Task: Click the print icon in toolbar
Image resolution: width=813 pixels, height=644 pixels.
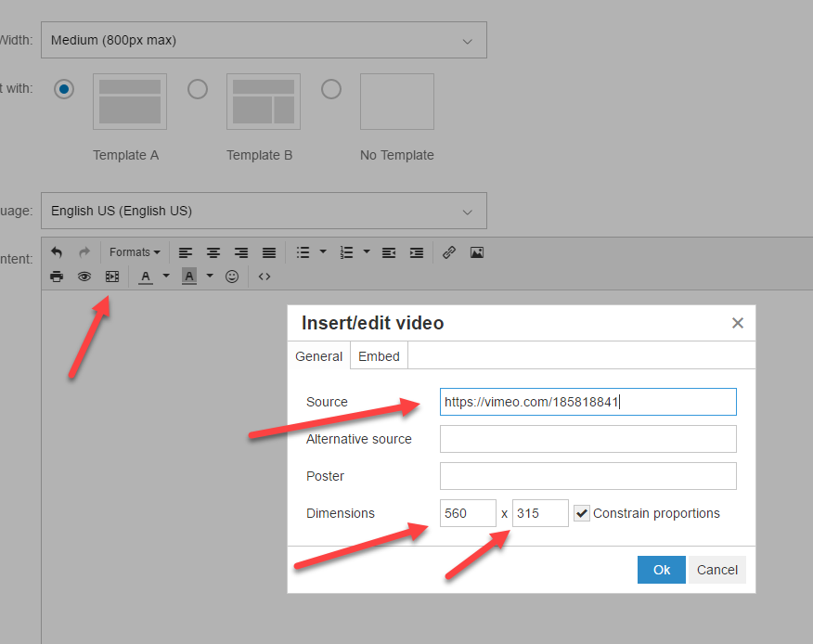Action: click(57, 277)
